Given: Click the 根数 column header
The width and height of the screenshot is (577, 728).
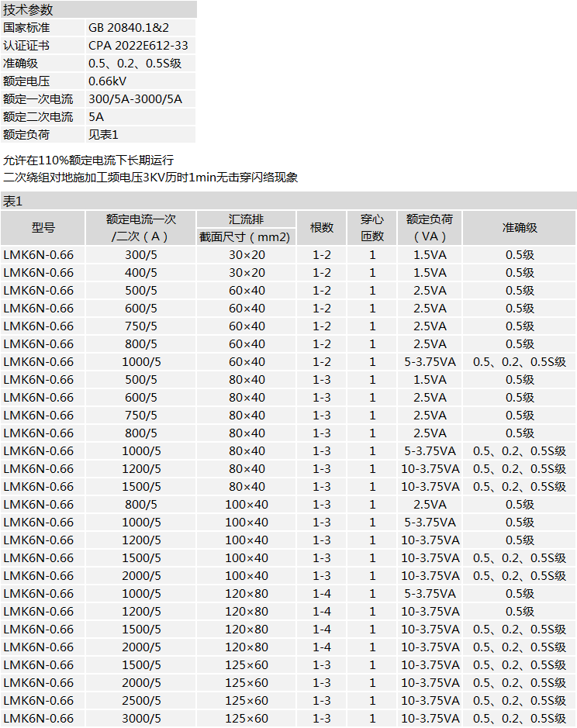Looking at the screenshot, I should 322,228.
